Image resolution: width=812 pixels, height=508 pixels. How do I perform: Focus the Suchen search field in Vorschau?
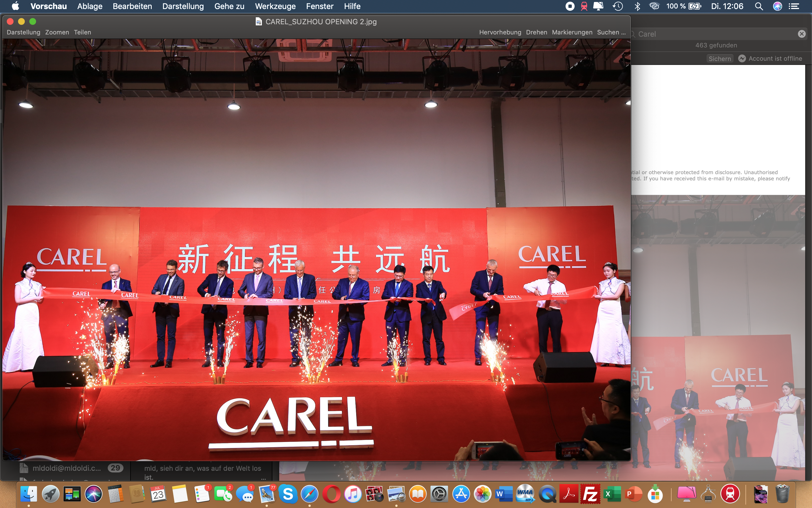pyautogui.click(x=611, y=32)
